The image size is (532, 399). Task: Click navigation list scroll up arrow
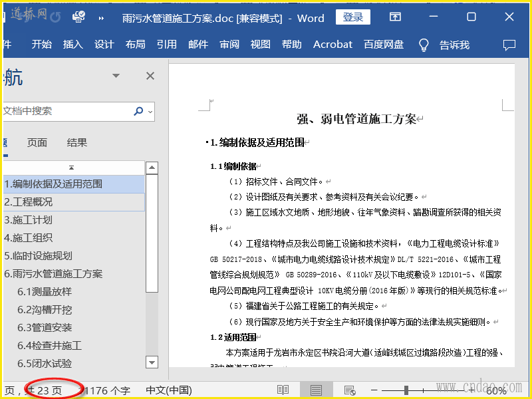click(152, 168)
